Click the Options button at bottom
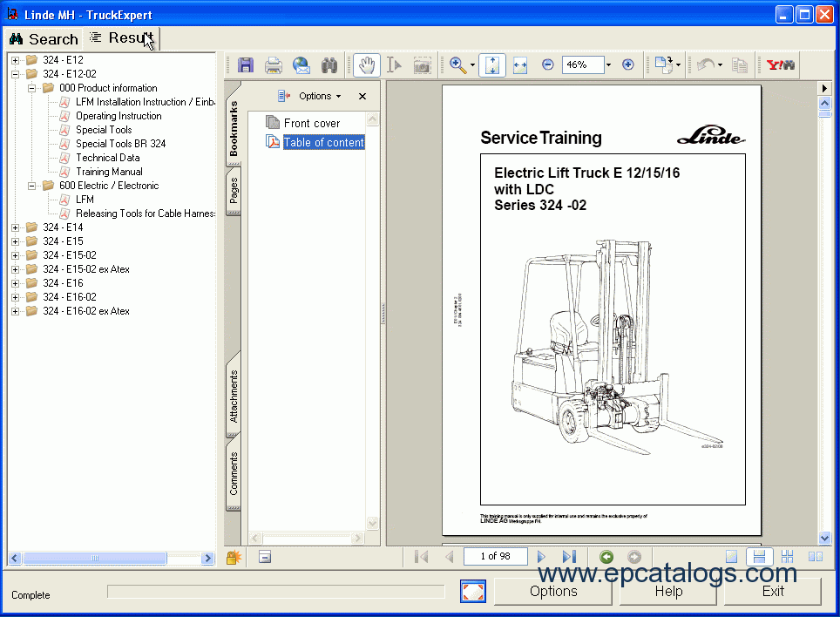 (x=553, y=591)
